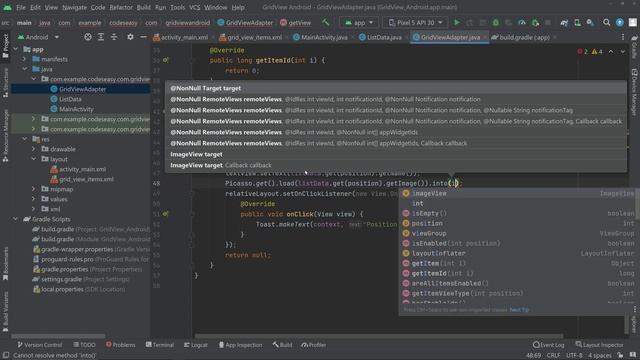Screen dimensions: 640x360
Task: Select settings.gradle file
Action: pos(61,279)
